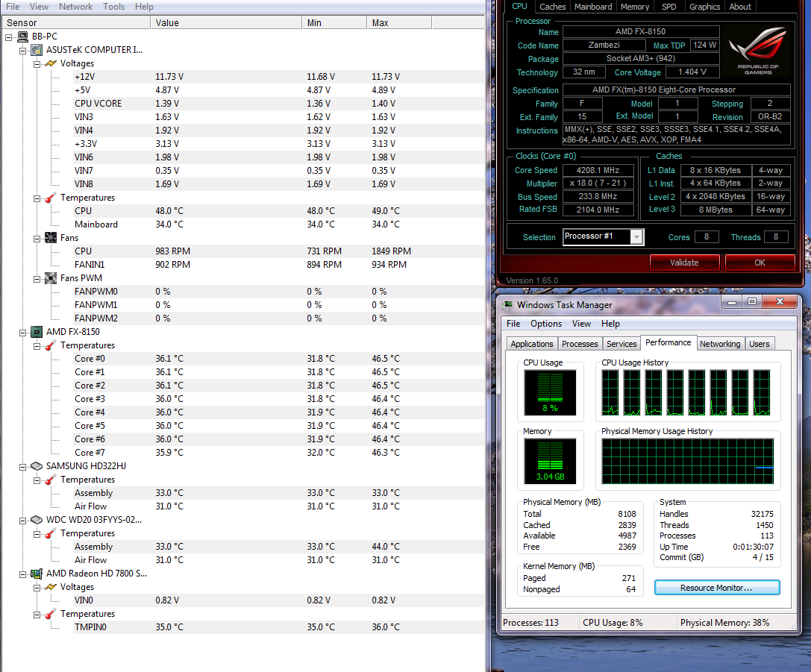Click the Max column header

point(398,22)
